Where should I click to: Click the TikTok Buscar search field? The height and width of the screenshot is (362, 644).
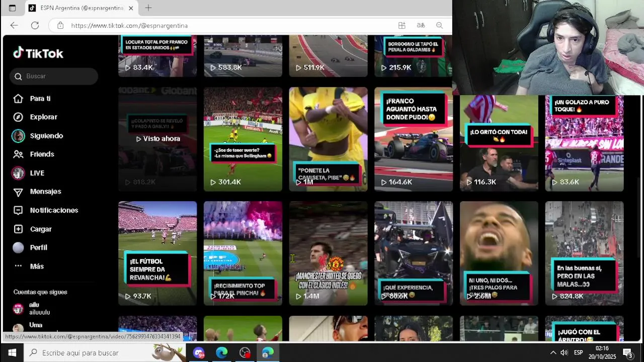54,76
